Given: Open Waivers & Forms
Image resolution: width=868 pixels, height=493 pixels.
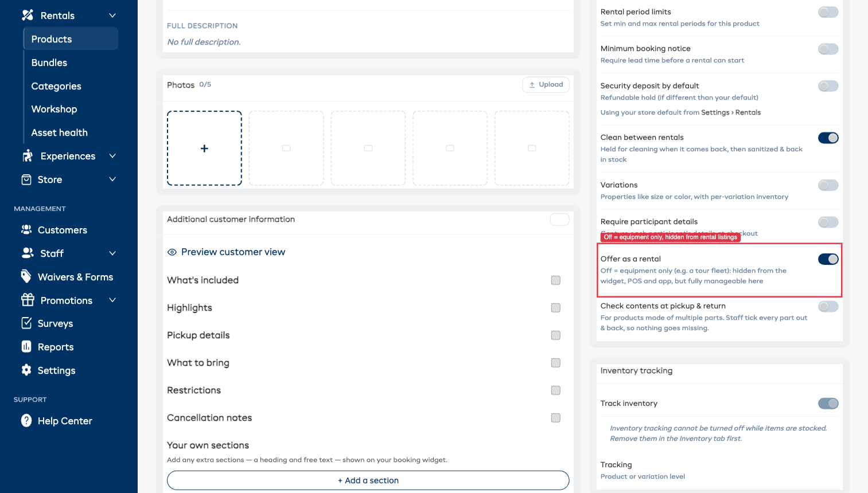Looking at the screenshot, I should click(x=75, y=277).
